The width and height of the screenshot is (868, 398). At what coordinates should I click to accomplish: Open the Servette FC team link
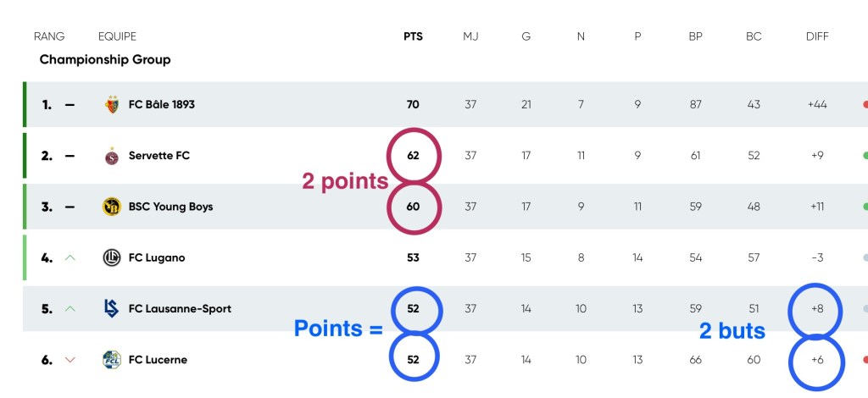[159, 156]
